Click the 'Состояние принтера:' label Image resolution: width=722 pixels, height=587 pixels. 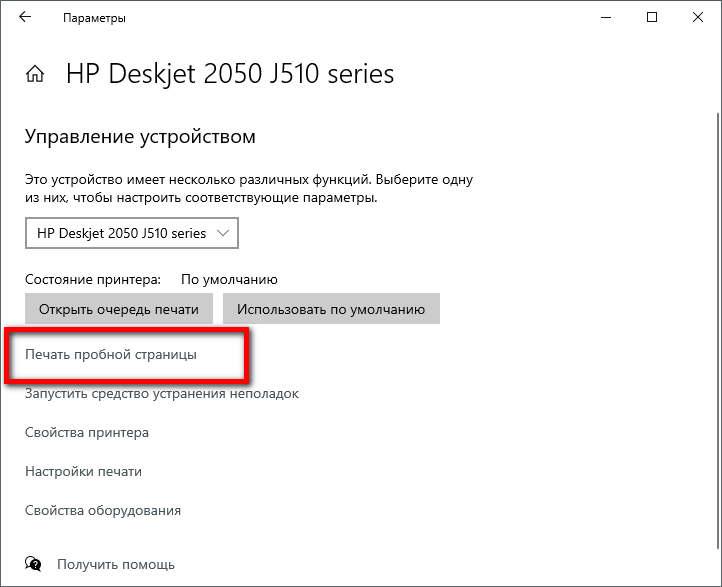pyautogui.click(x=93, y=279)
